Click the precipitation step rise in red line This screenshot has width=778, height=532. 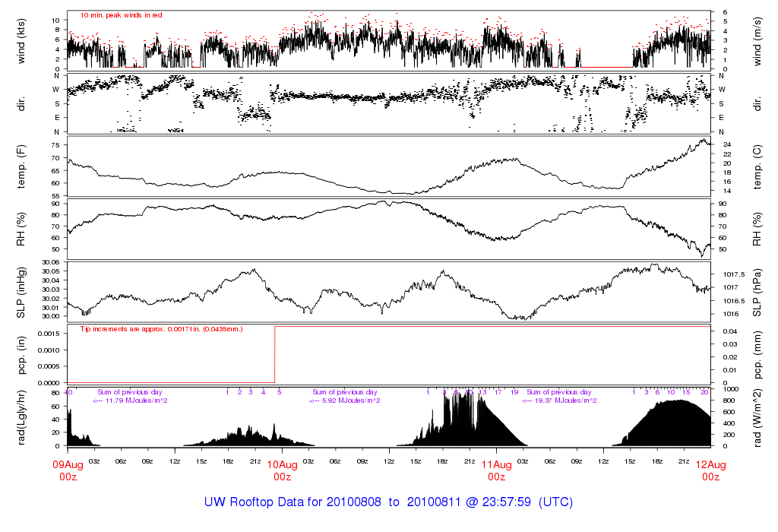pyautogui.click(x=275, y=354)
